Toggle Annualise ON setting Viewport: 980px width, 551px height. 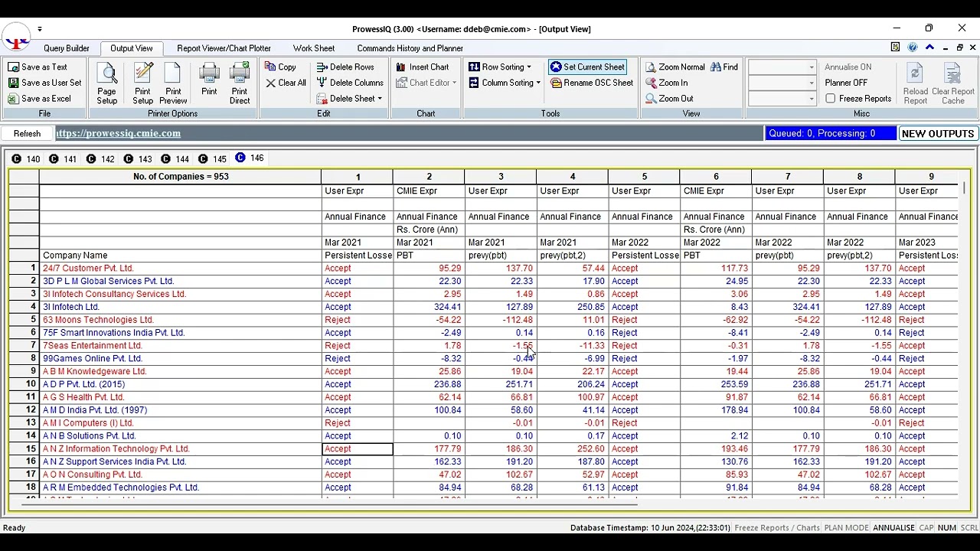click(x=848, y=67)
